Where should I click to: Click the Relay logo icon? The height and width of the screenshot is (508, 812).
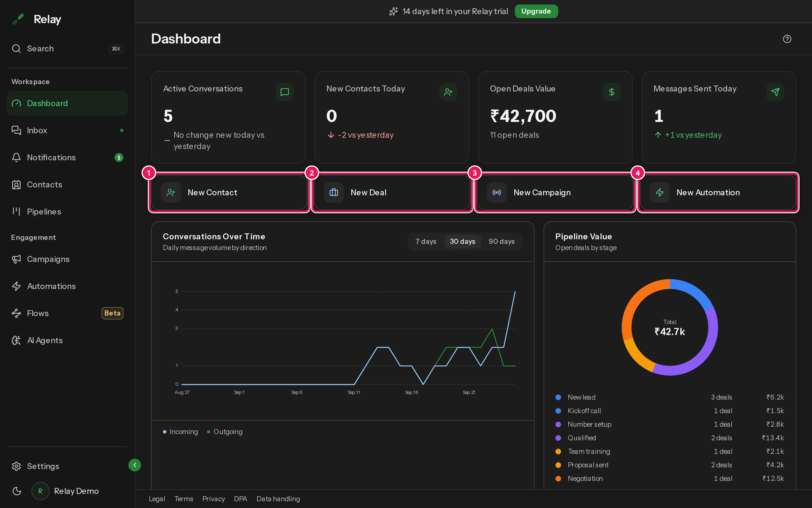pos(18,19)
